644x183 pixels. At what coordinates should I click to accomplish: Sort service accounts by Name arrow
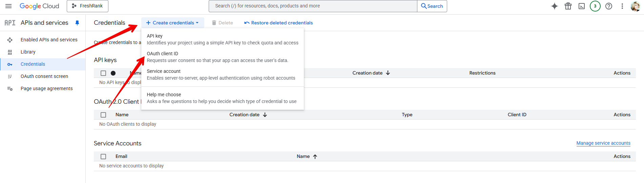(x=315, y=157)
